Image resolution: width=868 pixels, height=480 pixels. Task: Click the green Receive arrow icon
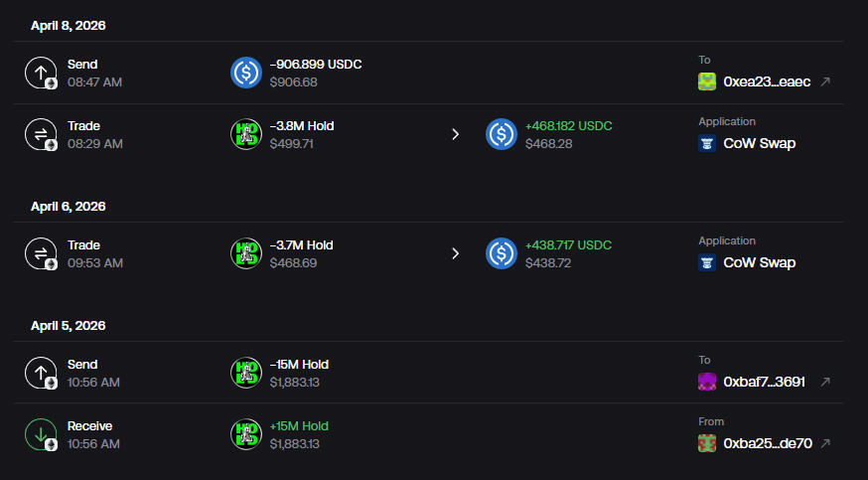[x=41, y=434]
